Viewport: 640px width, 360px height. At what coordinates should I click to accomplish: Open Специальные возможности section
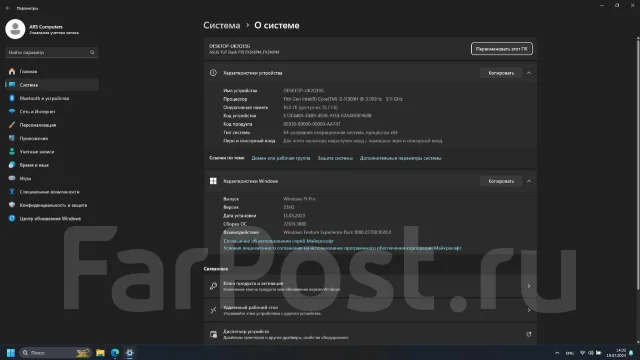52,192
